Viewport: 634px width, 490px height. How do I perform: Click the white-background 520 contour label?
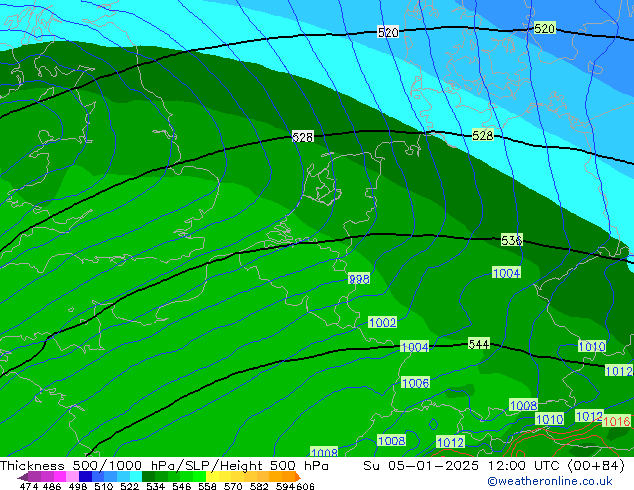pos(388,32)
